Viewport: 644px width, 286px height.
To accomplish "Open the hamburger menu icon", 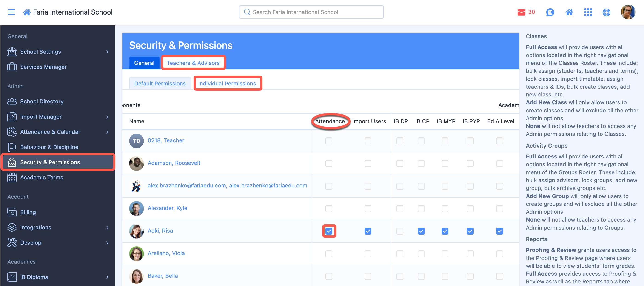I will (11, 12).
